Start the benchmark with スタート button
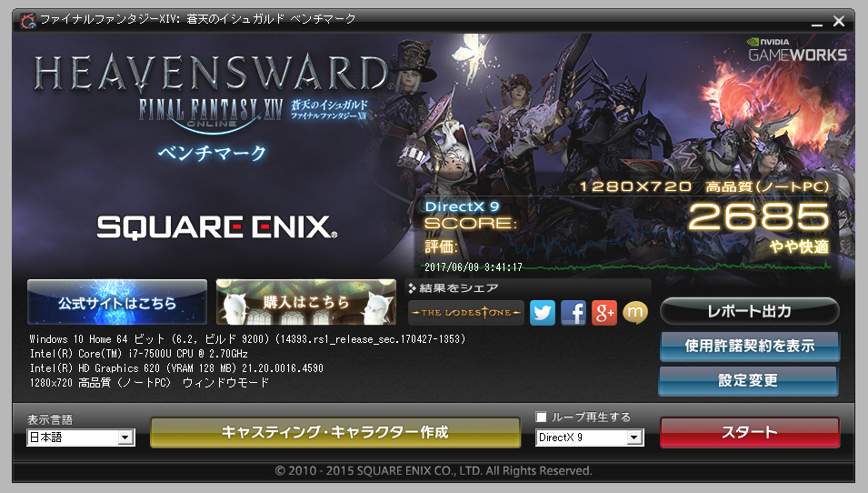The width and height of the screenshot is (868, 493). (x=750, y=432)
